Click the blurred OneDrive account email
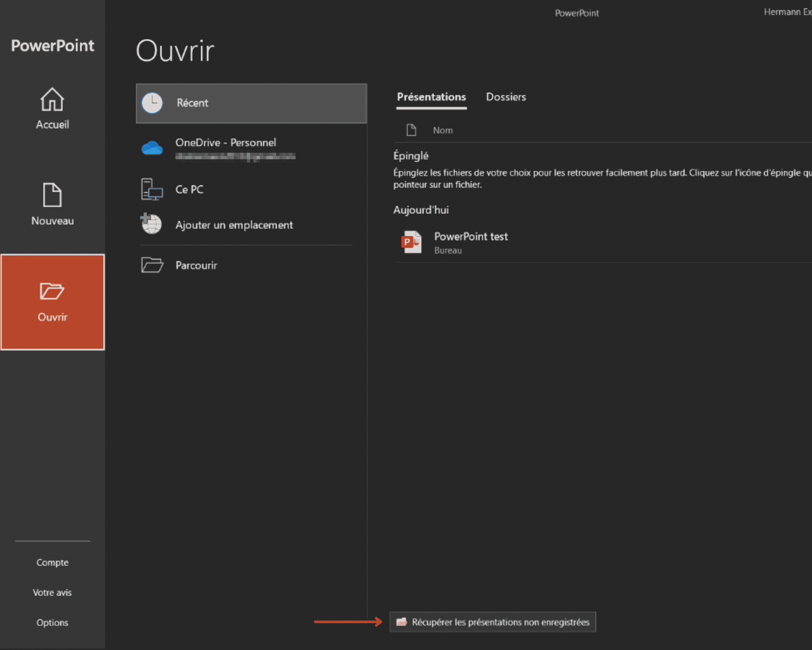Screen dimensions: 812x650 [235, 156]
